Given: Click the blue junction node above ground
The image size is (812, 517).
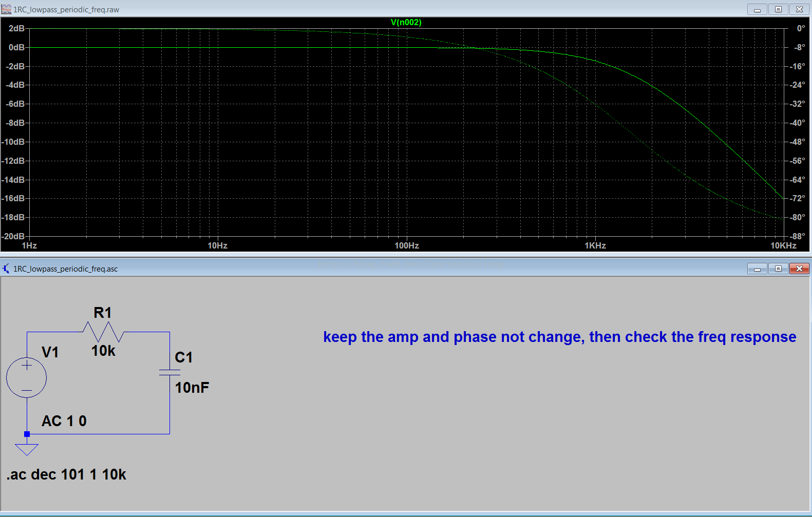Looking at the screenshot, I should click(27, 434).
